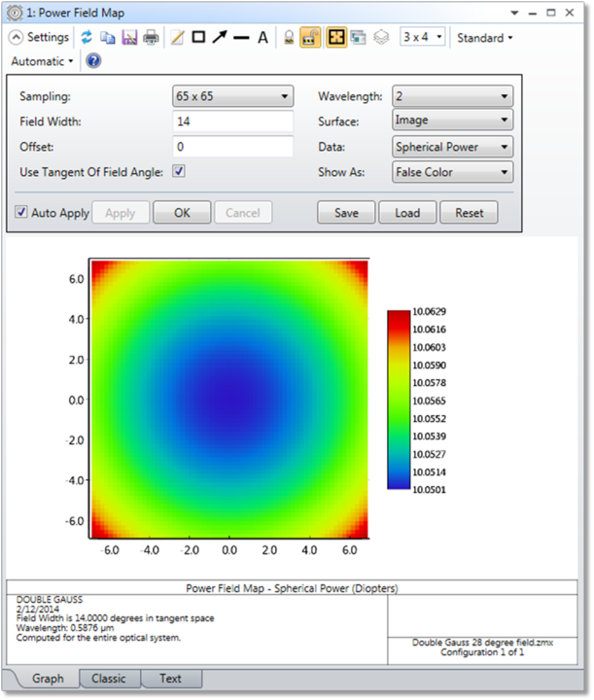Open the Sampling 65 x 65 dropdown
The image size is (594, 700).
[233, 96]
